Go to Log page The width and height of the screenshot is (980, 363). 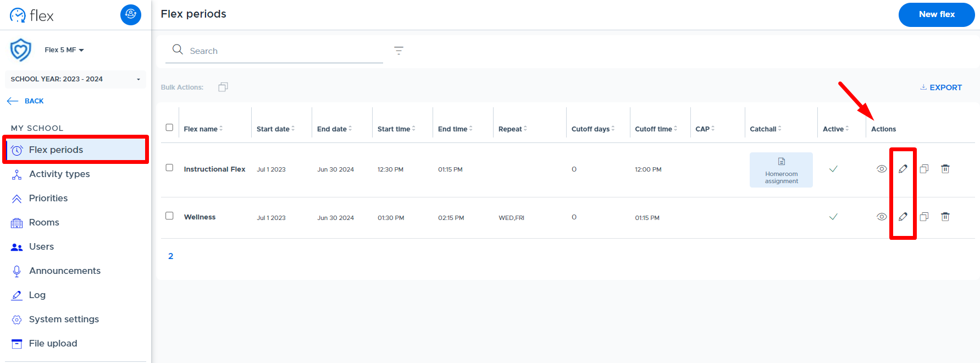click(x=37, y=295)
